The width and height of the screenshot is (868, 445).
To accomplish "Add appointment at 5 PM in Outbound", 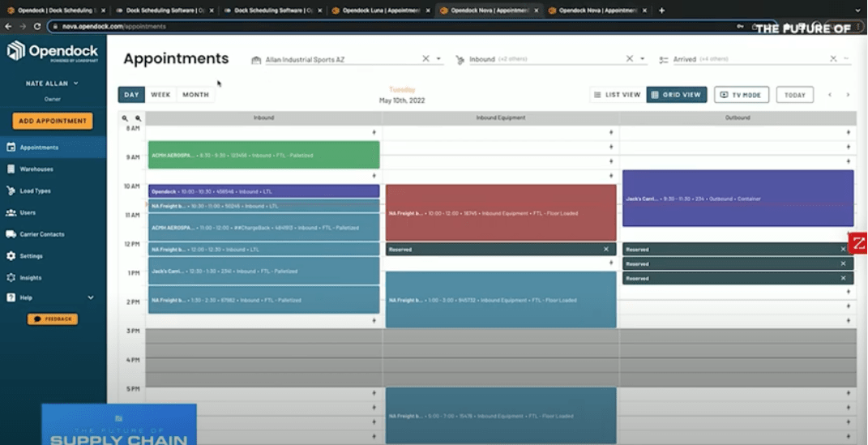I will click(x=848, y=393).
